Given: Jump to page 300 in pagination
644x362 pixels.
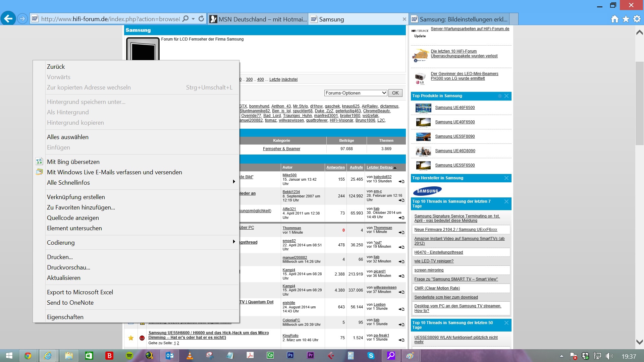Looking at the screenshot, I should pos(249,79).
